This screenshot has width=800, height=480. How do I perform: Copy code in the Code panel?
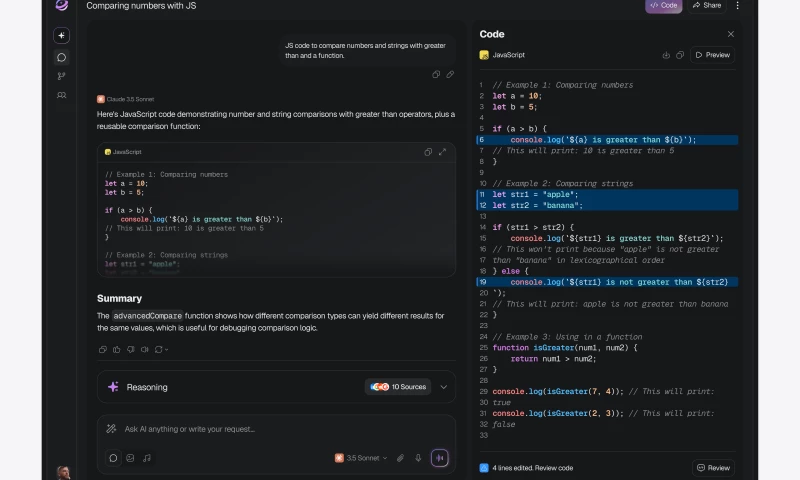[x=680, y=55]
